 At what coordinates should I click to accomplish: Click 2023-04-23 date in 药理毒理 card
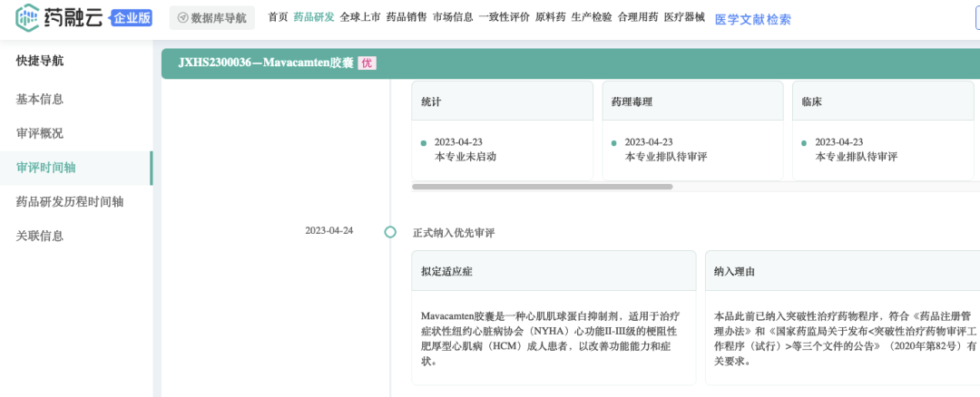(649, 142)
